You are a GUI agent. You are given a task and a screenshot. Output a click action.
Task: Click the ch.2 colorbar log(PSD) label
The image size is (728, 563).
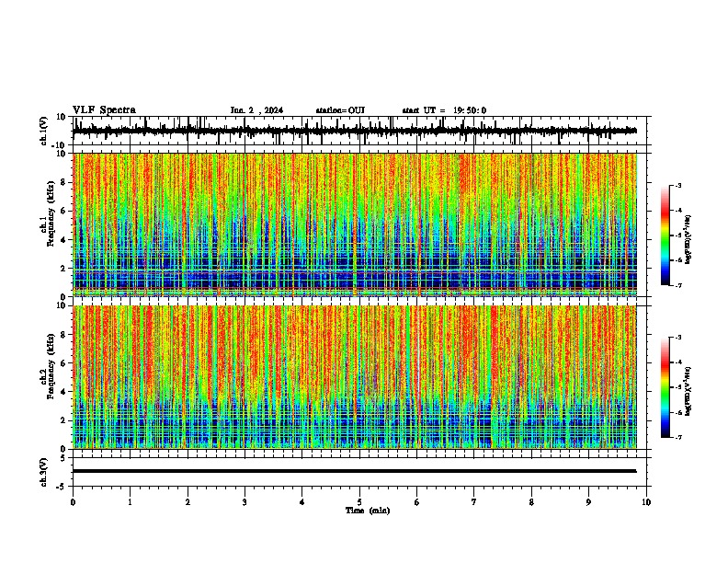coord(688,391)
